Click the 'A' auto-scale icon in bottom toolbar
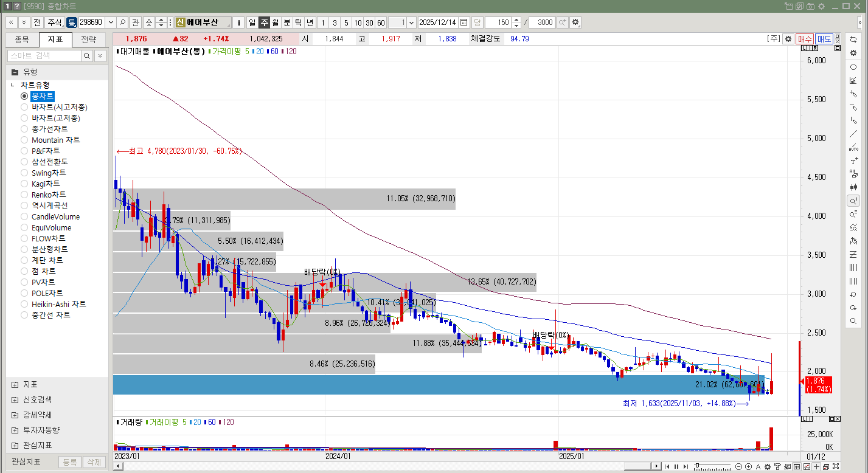Viewport: 868px width, 473px height. [x=758, y=466]
